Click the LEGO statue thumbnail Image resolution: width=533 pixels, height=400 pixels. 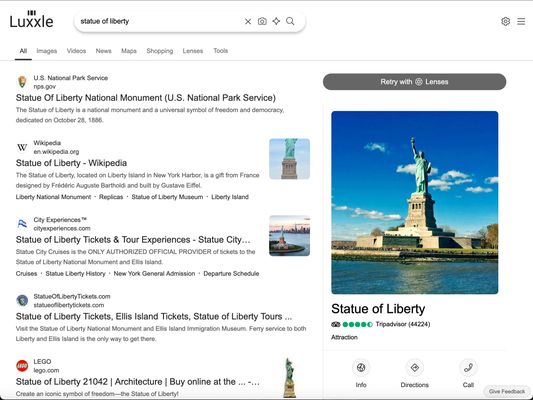(x=289, y=378)
